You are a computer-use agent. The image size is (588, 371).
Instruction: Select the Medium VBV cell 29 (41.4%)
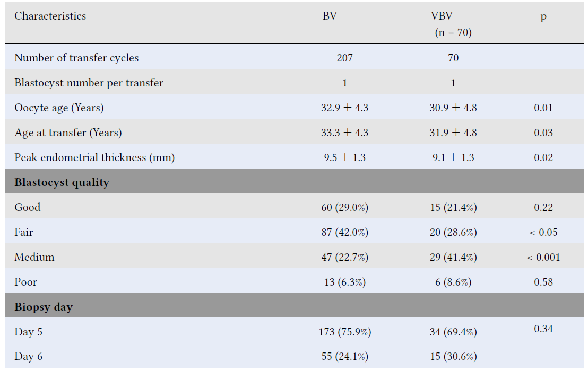(453, 257)
